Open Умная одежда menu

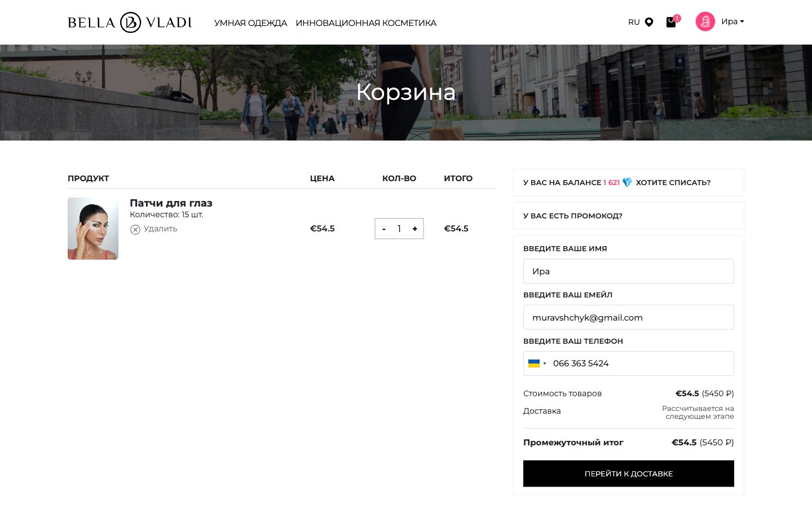click(250, 23)
